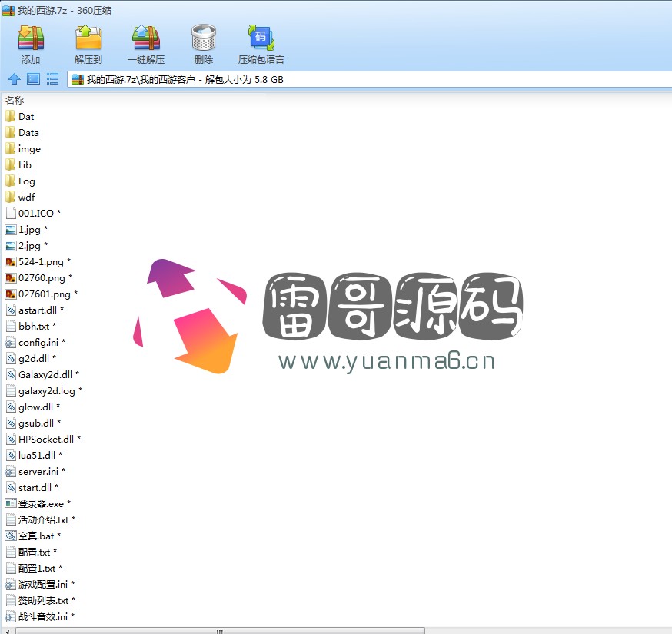Select the 02760.png file icon
The width and height of the screenshot is (672, 634).
pos(10,278)
